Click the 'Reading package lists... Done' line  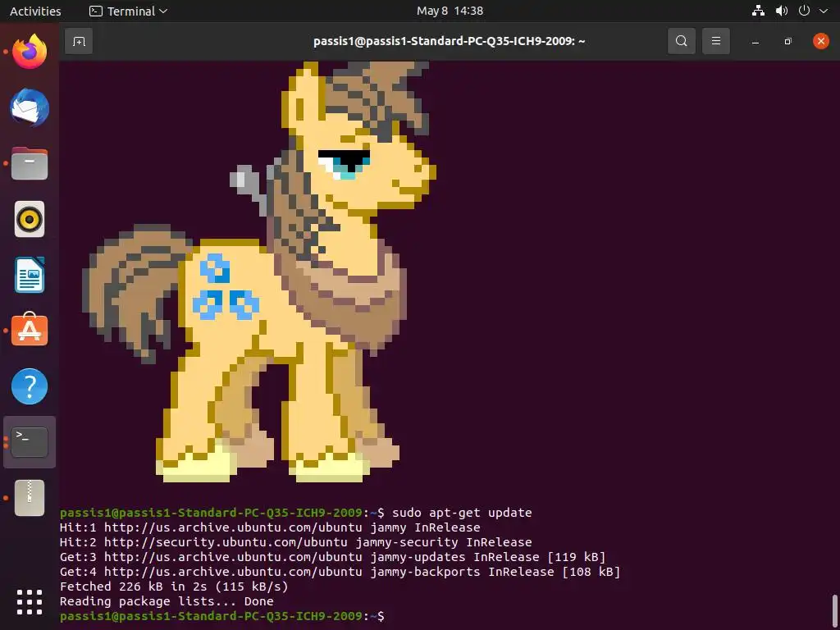point(167,601)
